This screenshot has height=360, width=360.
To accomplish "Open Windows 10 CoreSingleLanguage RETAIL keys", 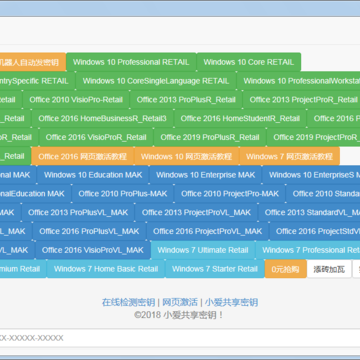I will (156, 81).
